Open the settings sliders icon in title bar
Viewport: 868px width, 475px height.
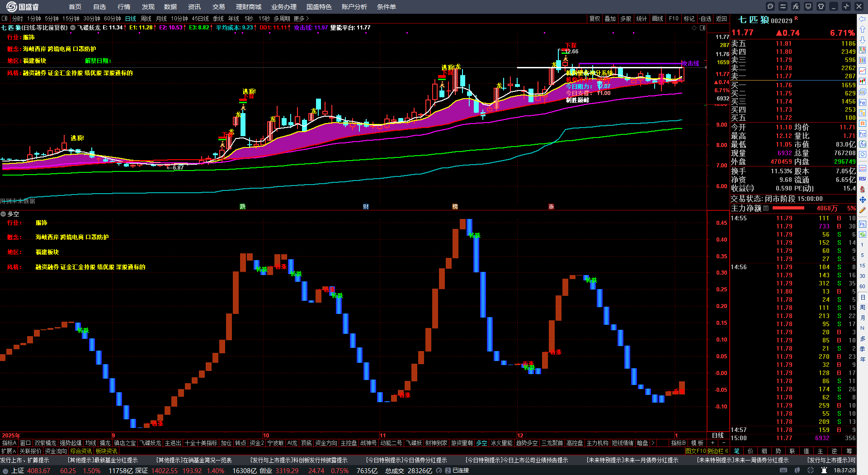[783, 6]
